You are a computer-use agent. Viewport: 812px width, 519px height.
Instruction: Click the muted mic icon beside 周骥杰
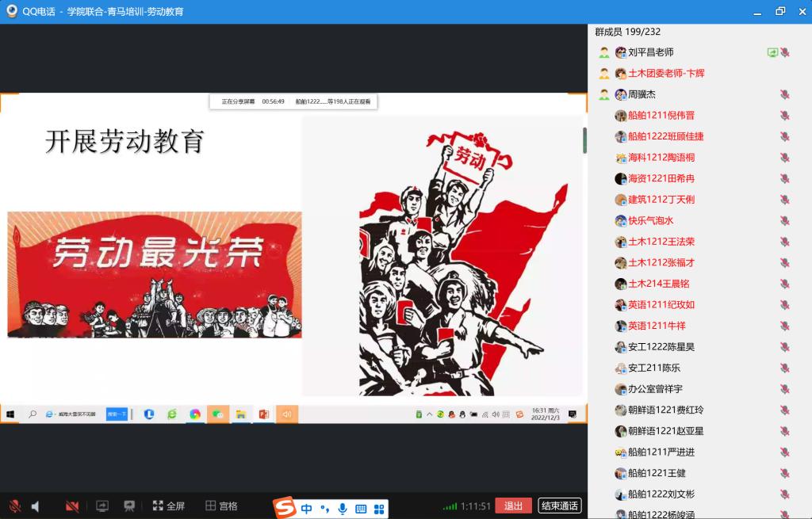(784, 94)
